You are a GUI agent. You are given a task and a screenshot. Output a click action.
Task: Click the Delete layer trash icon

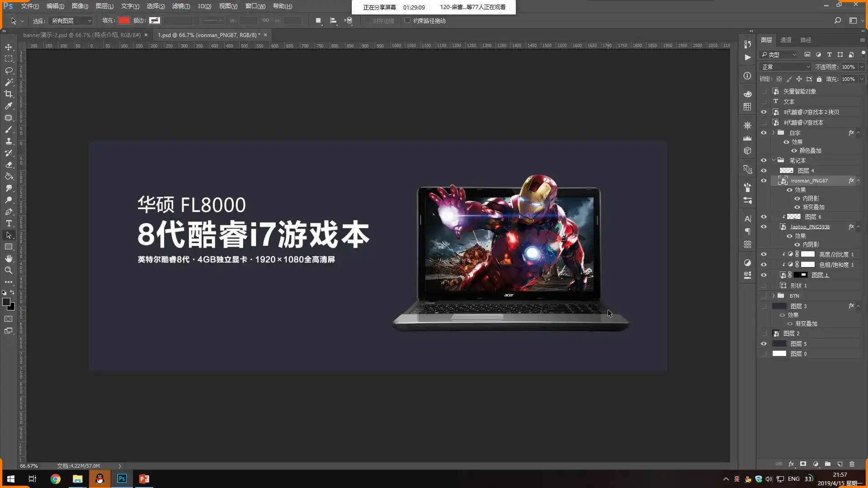point(853,464)
